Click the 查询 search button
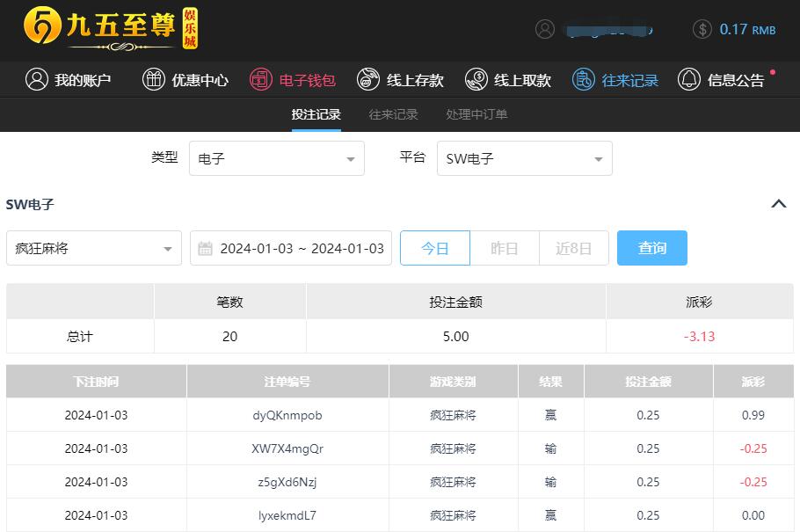The width and height of the screenshot is (800, 532). (652, 248)
